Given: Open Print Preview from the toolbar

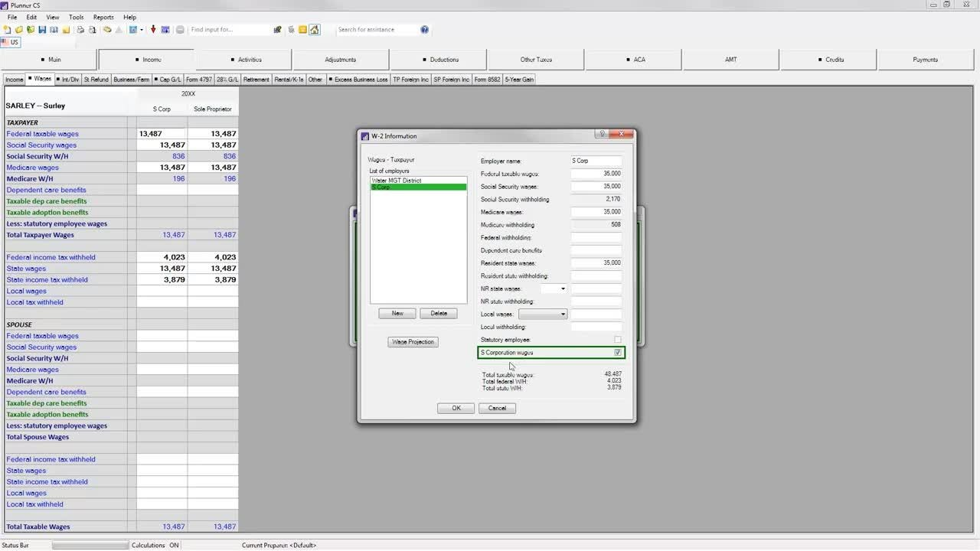Looking at the screenshot, I should coord(92,29).
